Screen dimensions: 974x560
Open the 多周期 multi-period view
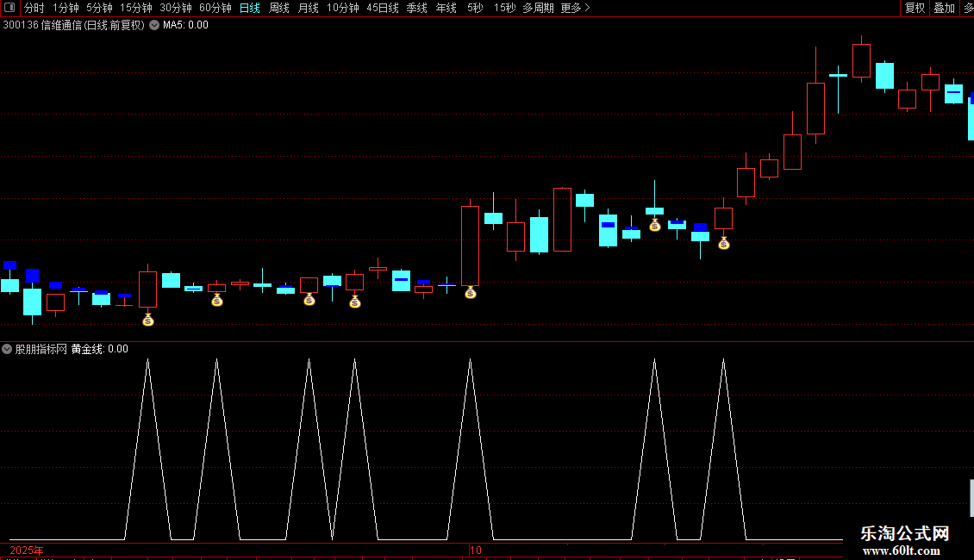click(x=538, y=8)
